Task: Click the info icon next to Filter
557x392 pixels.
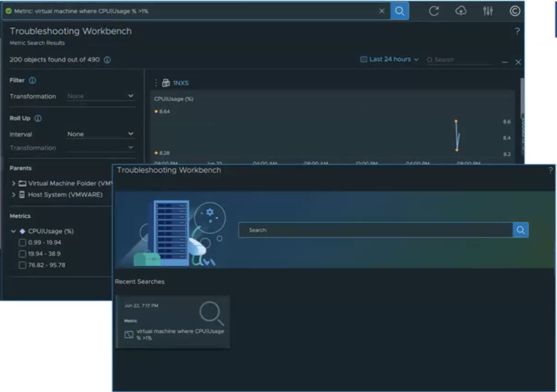Action: [x=32, y=80]
